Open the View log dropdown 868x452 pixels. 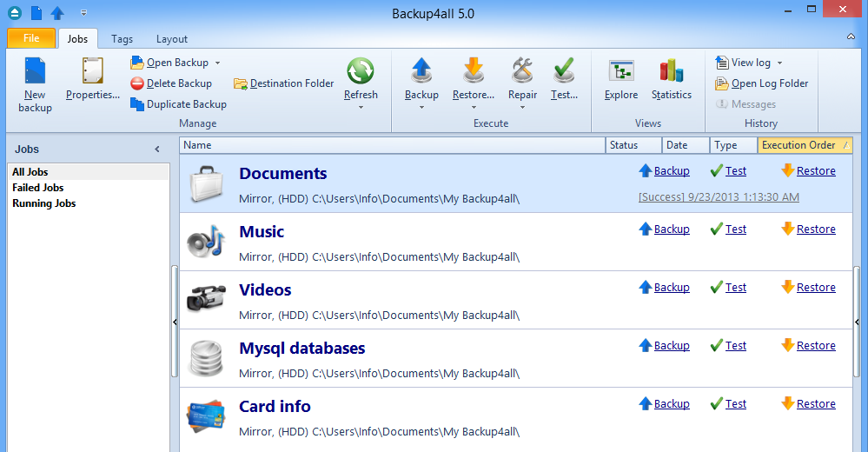click(779, 63)
